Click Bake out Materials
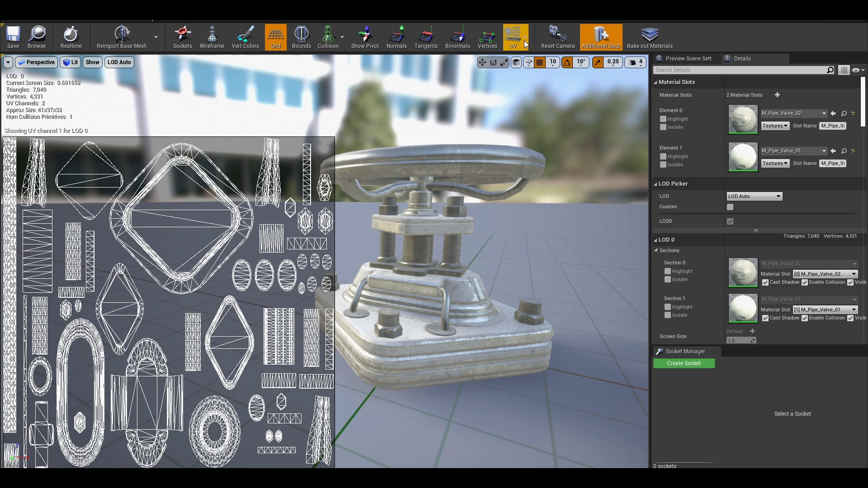 650,37
